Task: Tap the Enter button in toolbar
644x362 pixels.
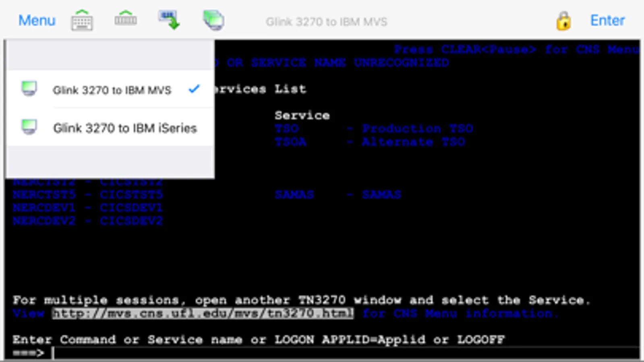Action: point(607,21)
